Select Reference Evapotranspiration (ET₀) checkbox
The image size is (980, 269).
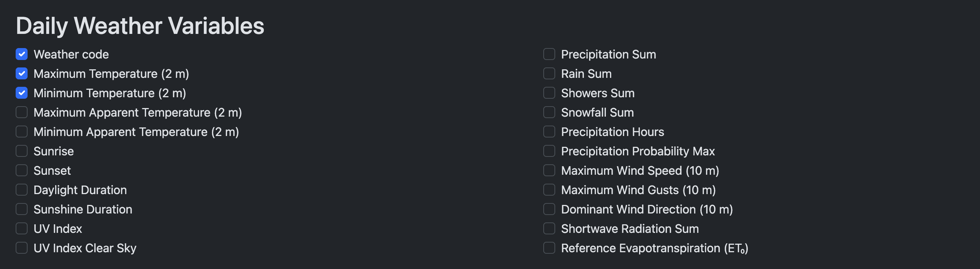[549, 248]
